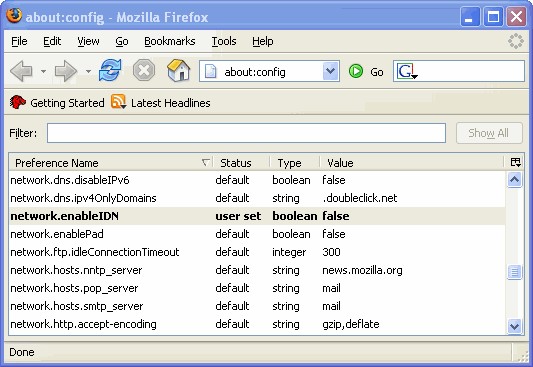
Task: Click the Forward arrow navigation button
Action: (x=66, y=71)
